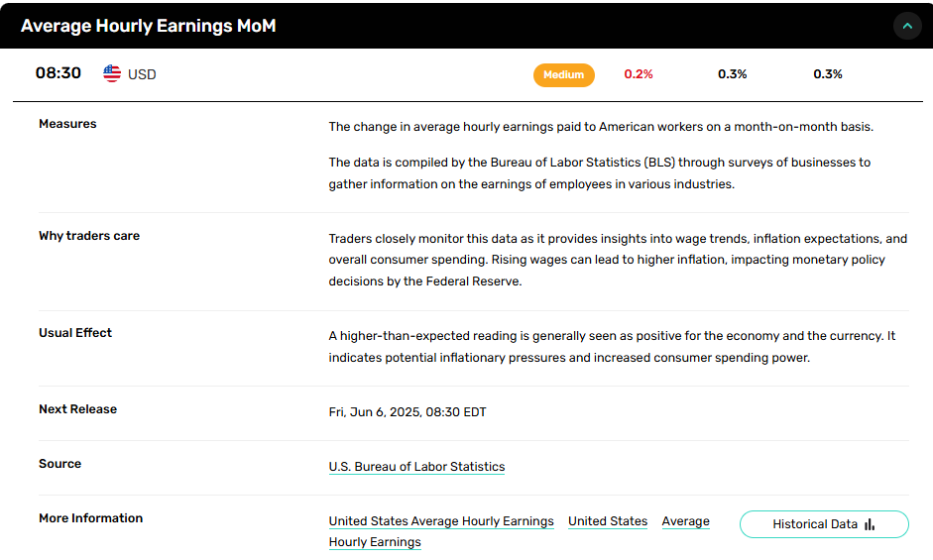Follow the United States link
Viewport: 933px width, 560px height.
click(608, 521)
